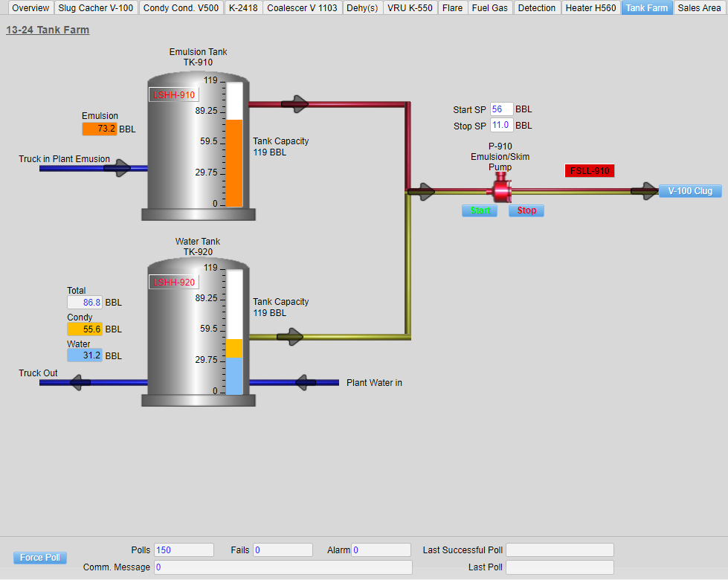Open the Flare tab

[452, 8]
